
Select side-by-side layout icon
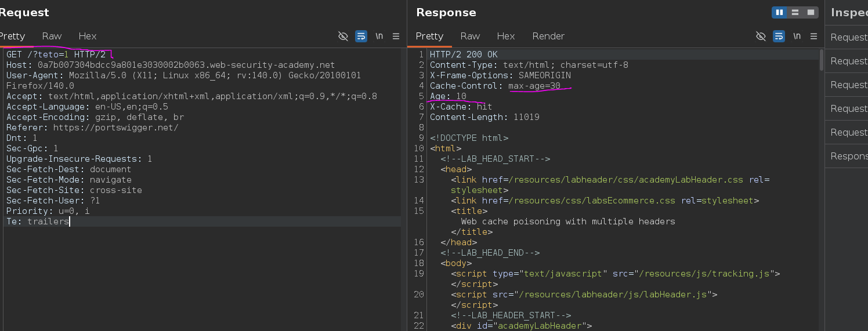point(779,12)
